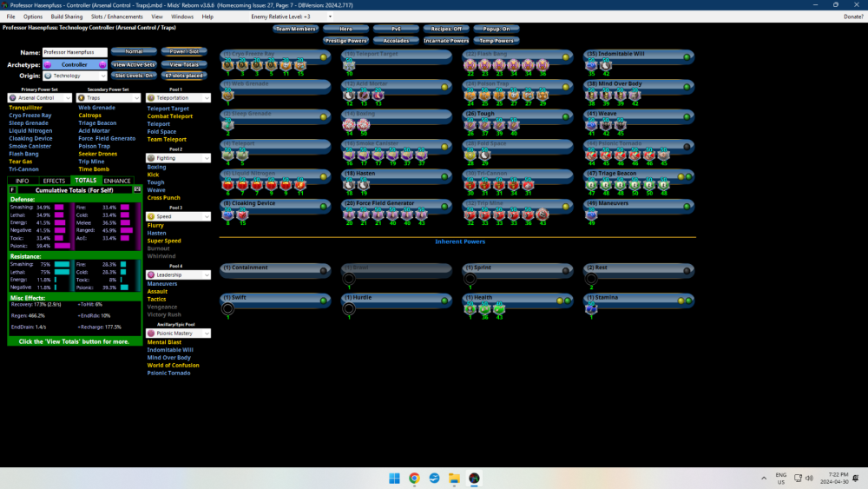Open the Pool 4 Leadership dropdown
This screenshot has width=868, height=489.
point(178,274)
